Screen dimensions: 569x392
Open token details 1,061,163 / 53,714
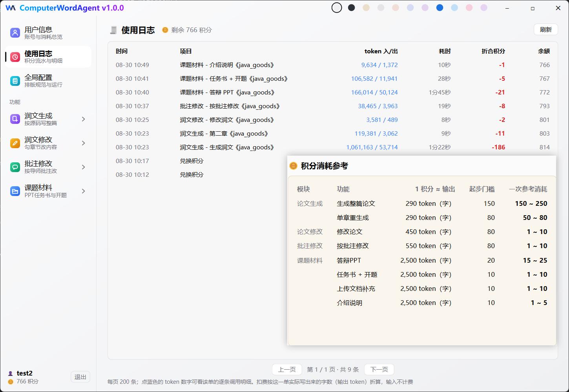coord(372,147)
